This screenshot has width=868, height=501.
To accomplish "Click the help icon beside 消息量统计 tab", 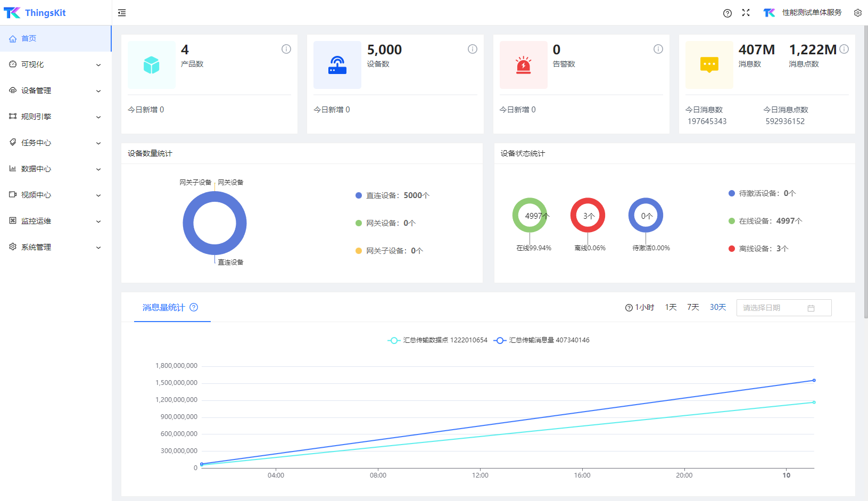I will 194,307.
